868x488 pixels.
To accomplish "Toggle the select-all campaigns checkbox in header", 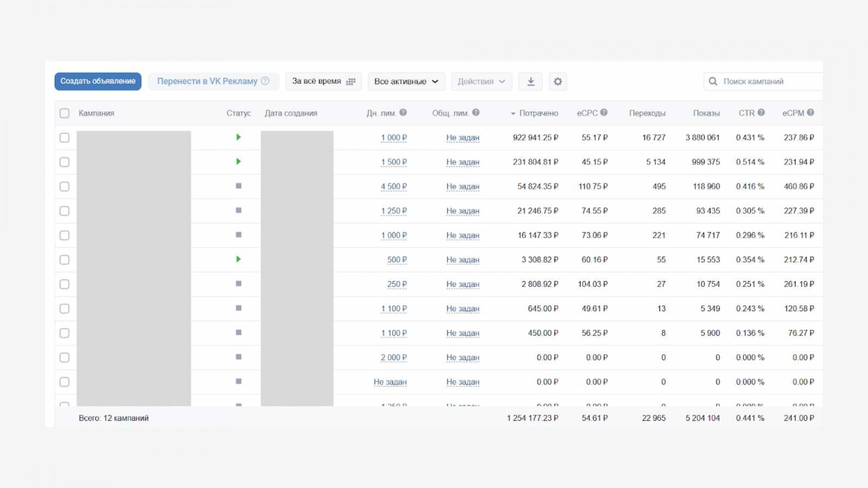I will point(65,113).
